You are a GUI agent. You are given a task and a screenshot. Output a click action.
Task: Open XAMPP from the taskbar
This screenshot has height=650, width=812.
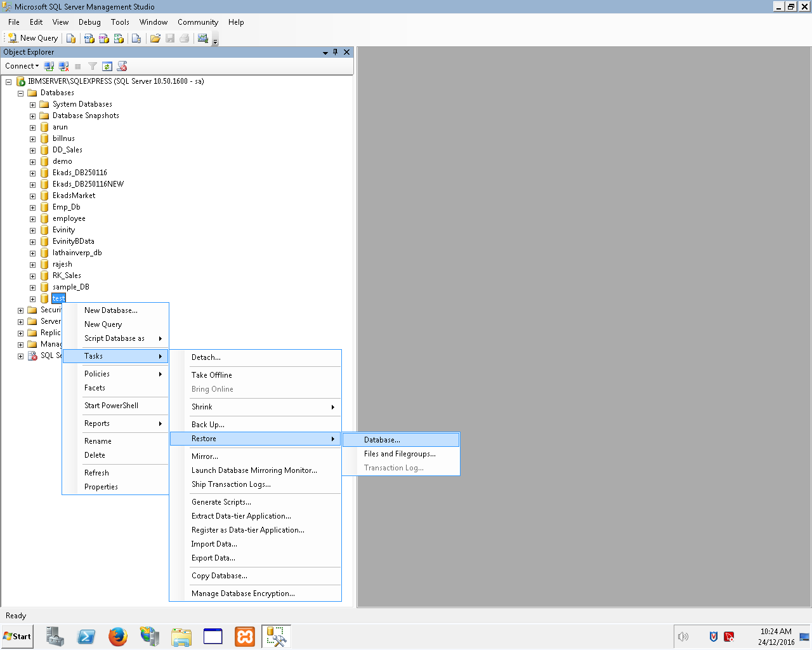point(245,637)
